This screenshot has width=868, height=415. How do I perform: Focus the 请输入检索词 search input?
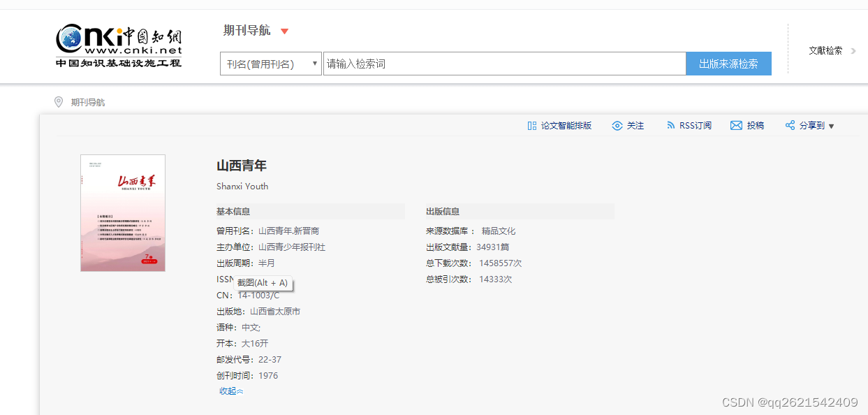pos(504,64)
